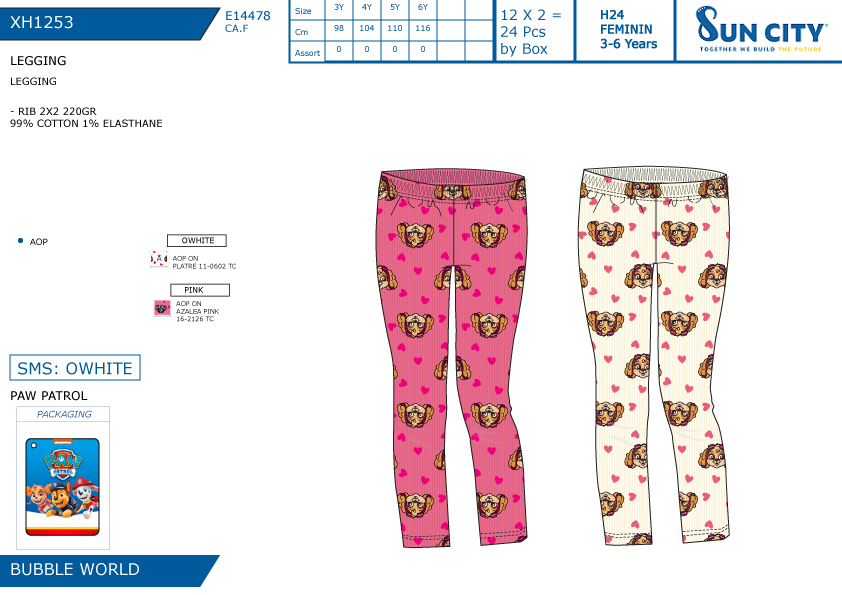Click the SMS: OWHITE box
The image size is (842, 595).
tap(75, 368)
